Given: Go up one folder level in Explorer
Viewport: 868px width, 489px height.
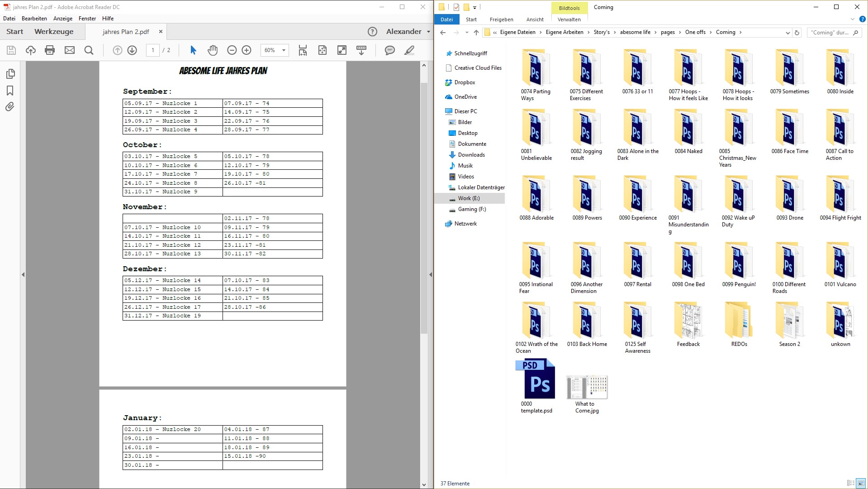Looking at the screenshot, I should pyautogui.click(x=476, y=33).
